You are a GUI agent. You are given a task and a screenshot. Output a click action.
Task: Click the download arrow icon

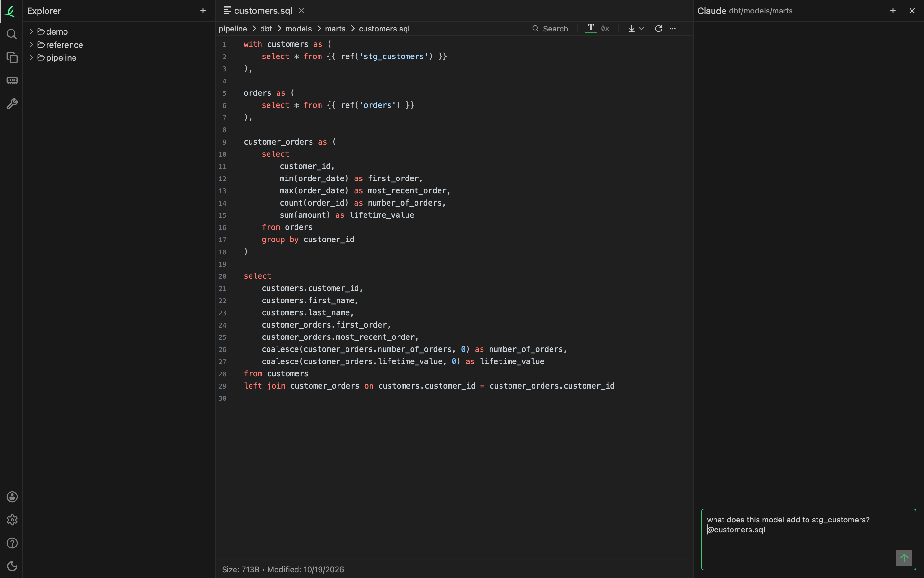click(x=631, y=29)
